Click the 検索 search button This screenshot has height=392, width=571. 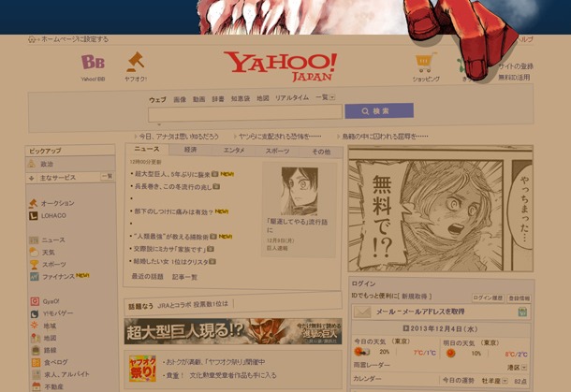[379, 111]
